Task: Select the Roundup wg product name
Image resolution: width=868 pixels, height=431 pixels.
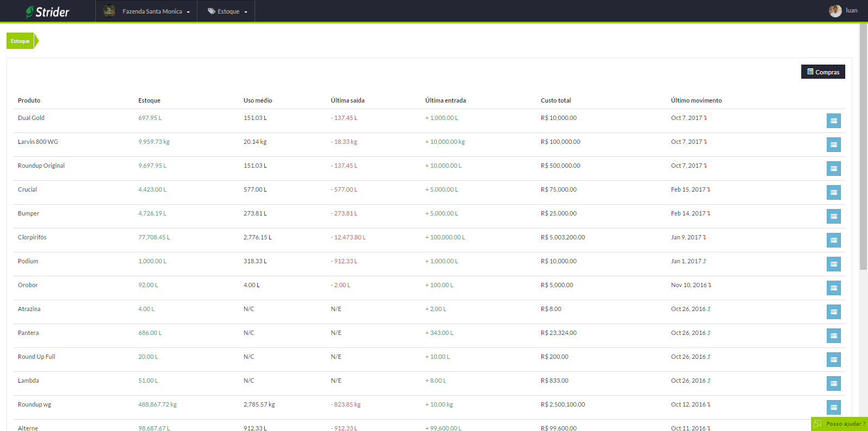Action: [x=34, y=404]
